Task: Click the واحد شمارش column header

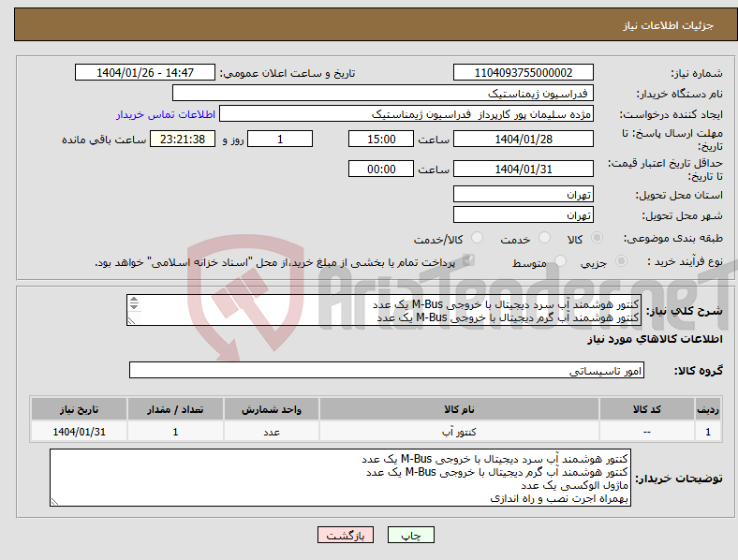Action: [x=272, y=409]
